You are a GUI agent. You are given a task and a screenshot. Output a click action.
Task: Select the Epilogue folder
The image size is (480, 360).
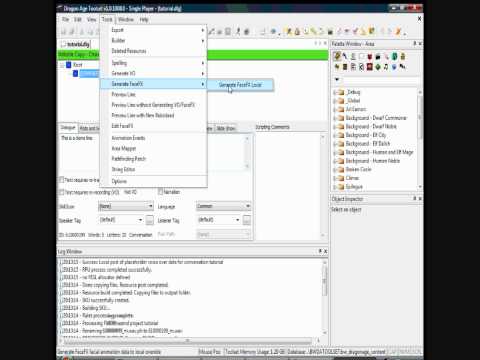click(x=354, y=187)
